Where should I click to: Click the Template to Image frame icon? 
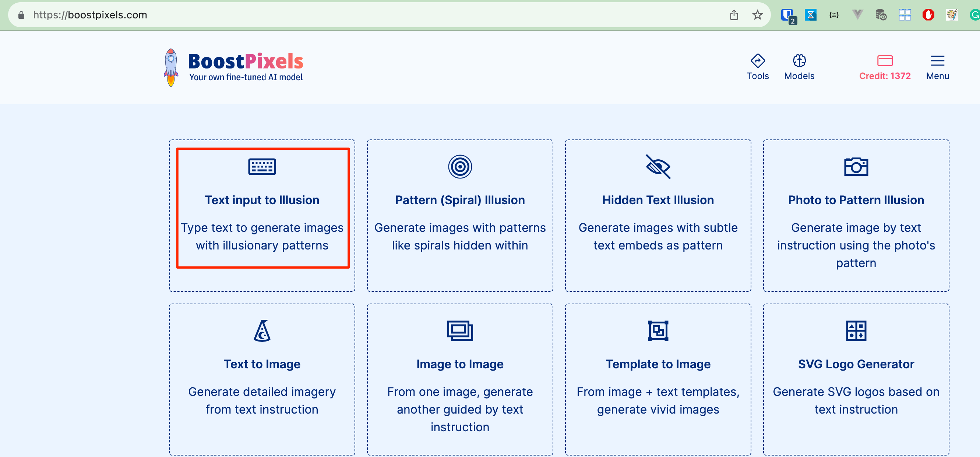coord(658,330)
